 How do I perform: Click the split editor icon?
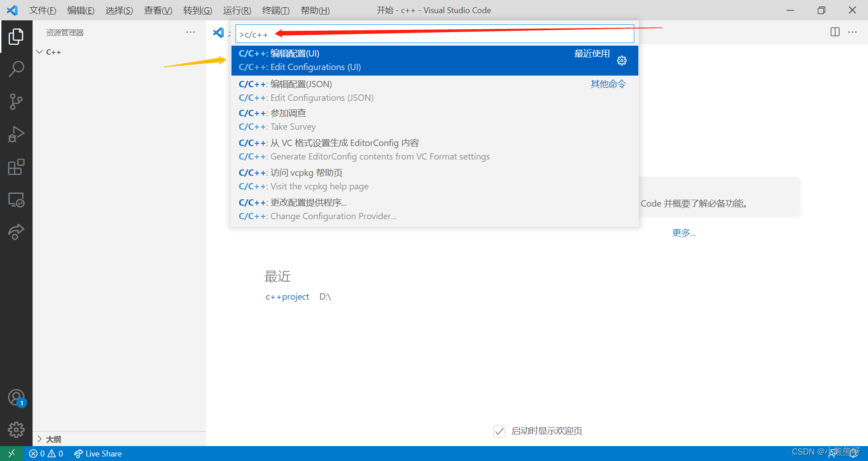[x=835, y=32]
